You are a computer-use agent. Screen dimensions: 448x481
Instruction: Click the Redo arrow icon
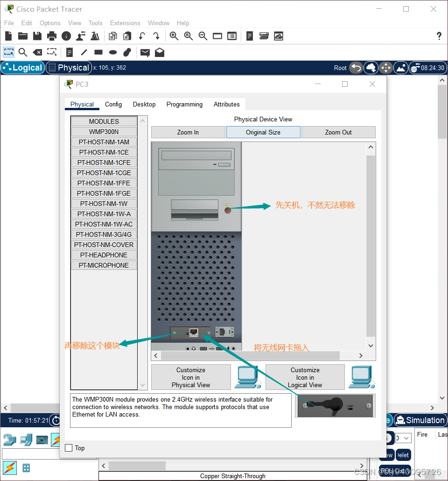coord(156,36)
